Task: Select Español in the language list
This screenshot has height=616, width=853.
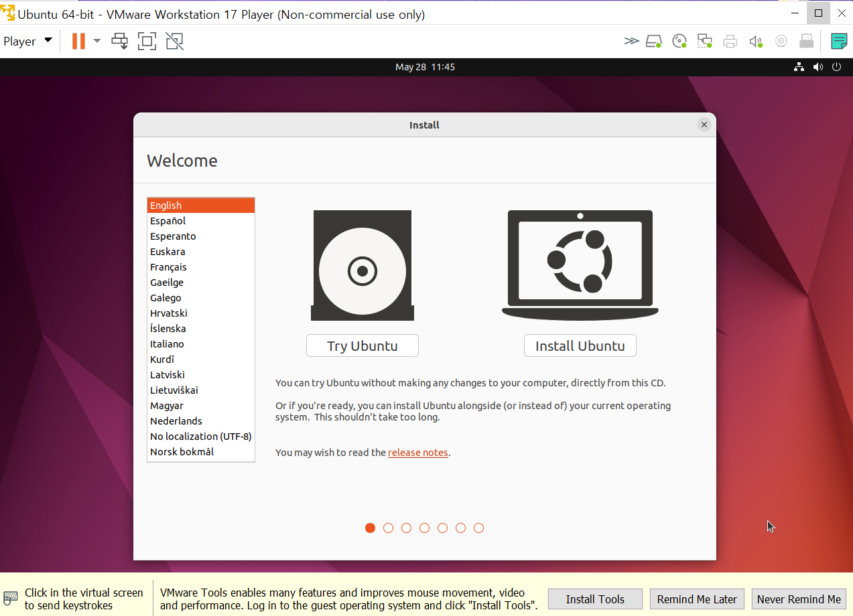Action: [x=201, y=221]
